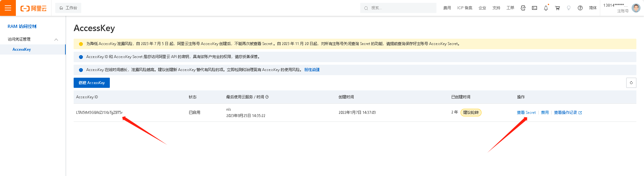Open the notifications bell
The height and width of the screenshot is (176, 644).
pyautogui.click(x=546, y=8)
